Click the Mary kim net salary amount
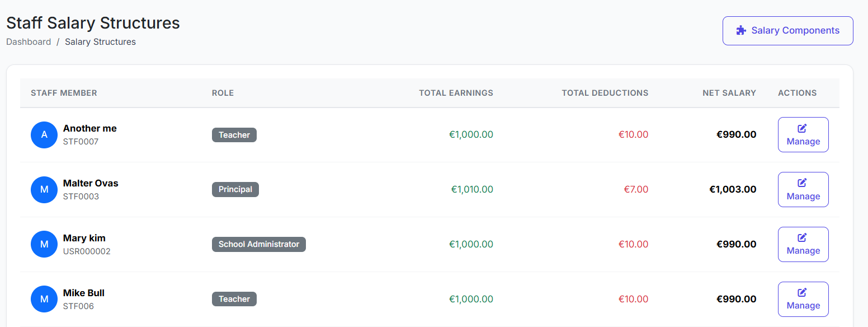 (736, 244)
